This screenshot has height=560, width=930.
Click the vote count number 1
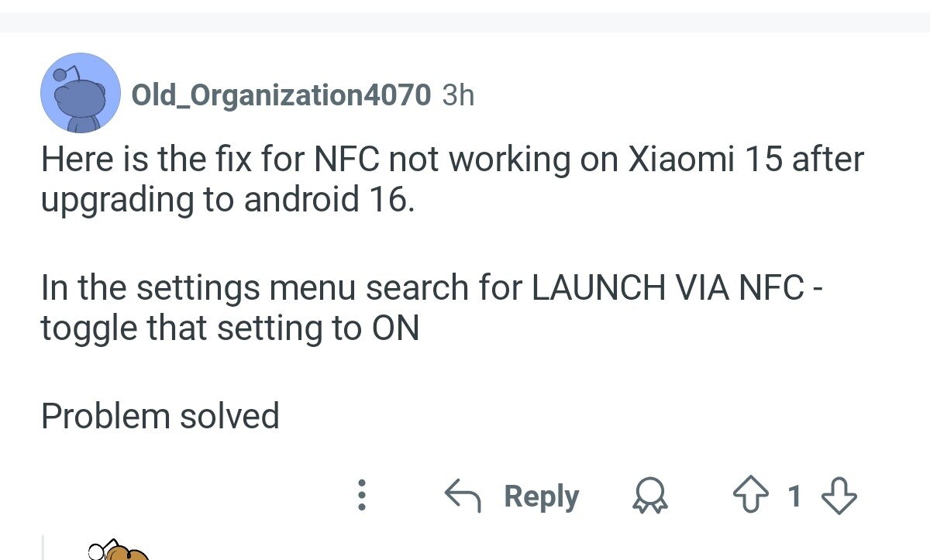click(x=794, y=496)
